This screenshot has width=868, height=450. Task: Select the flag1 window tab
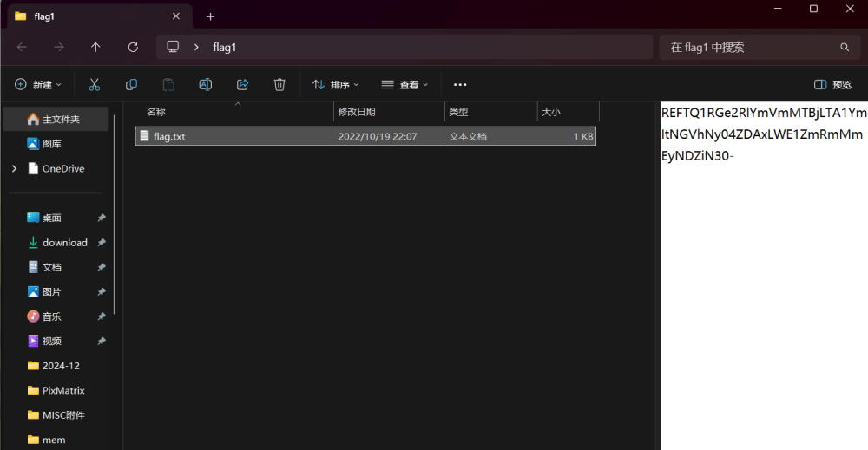click(x=100, y=16)
